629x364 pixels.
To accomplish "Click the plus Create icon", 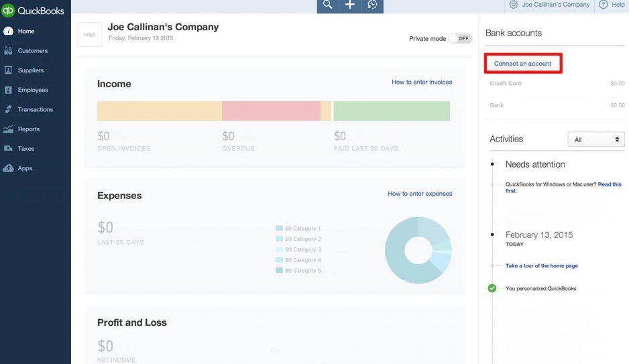I will (349, 5).
